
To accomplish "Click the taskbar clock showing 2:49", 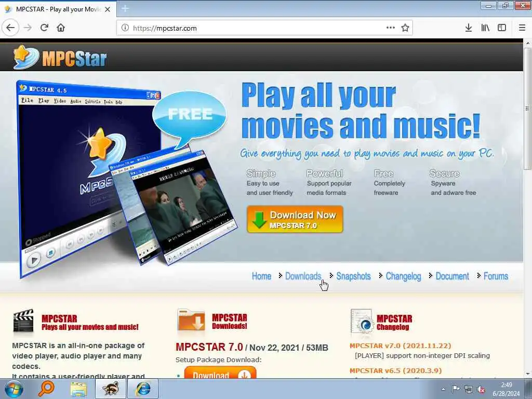I will [x=506, y=389].
